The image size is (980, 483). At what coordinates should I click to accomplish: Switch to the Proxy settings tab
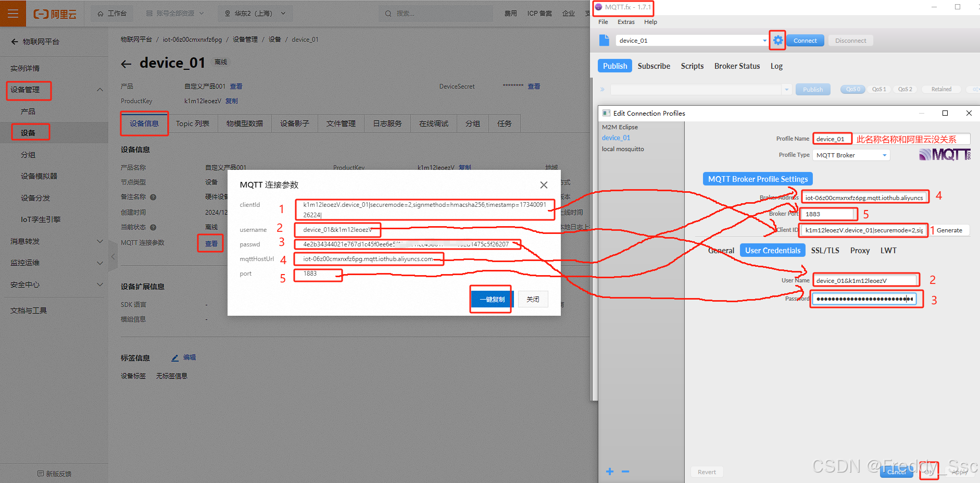[860, 251]
